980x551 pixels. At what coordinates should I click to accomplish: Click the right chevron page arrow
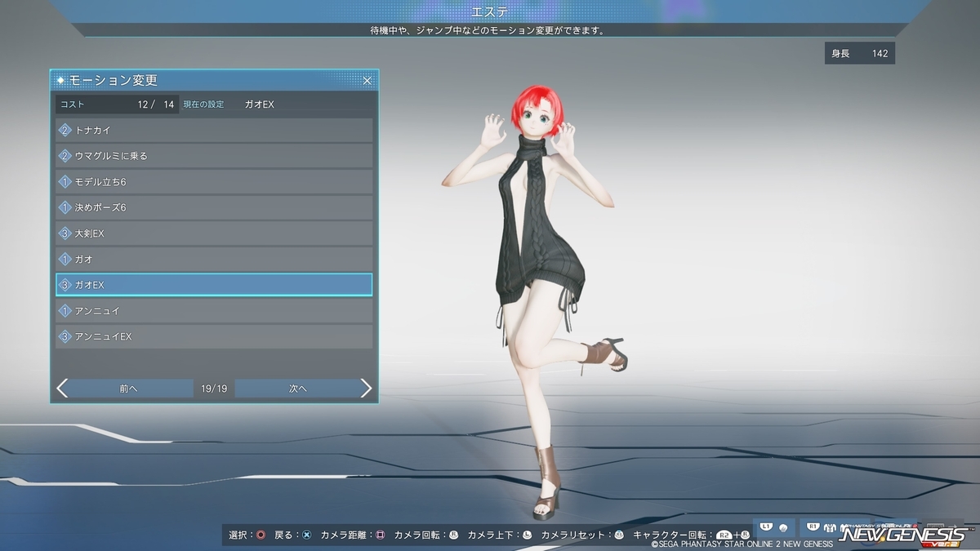[x=366, y=389]
